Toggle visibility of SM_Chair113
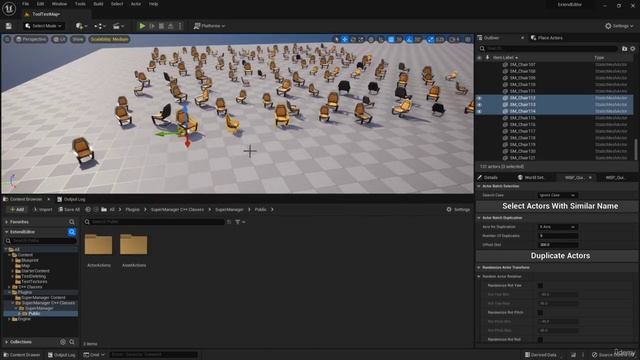The width and height of the screenshot is (640, 360). tap(480, 104)
